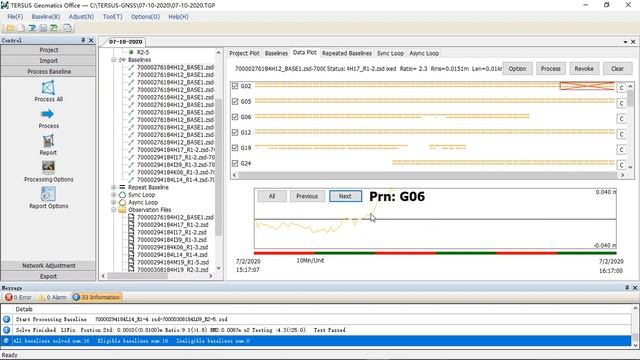Click the Repeat Baseline tree icon

pos(122,187)
